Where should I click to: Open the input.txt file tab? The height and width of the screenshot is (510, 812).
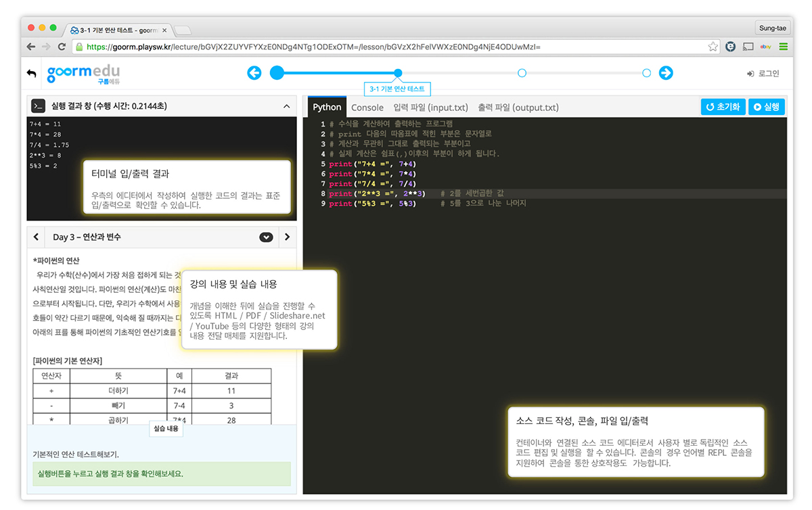[430, 108]
